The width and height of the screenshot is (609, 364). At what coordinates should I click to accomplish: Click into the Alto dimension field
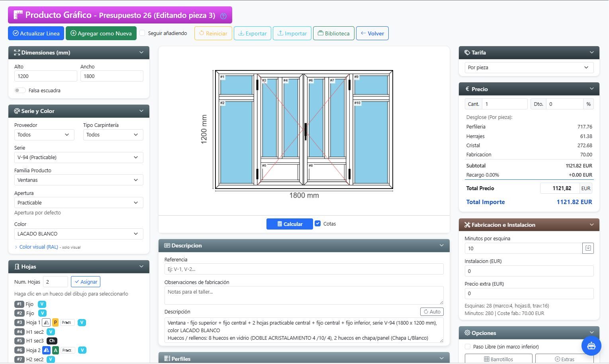point(45,76)
